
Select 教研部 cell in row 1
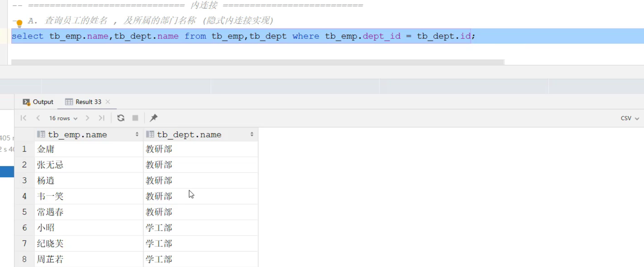pos(201,149)
